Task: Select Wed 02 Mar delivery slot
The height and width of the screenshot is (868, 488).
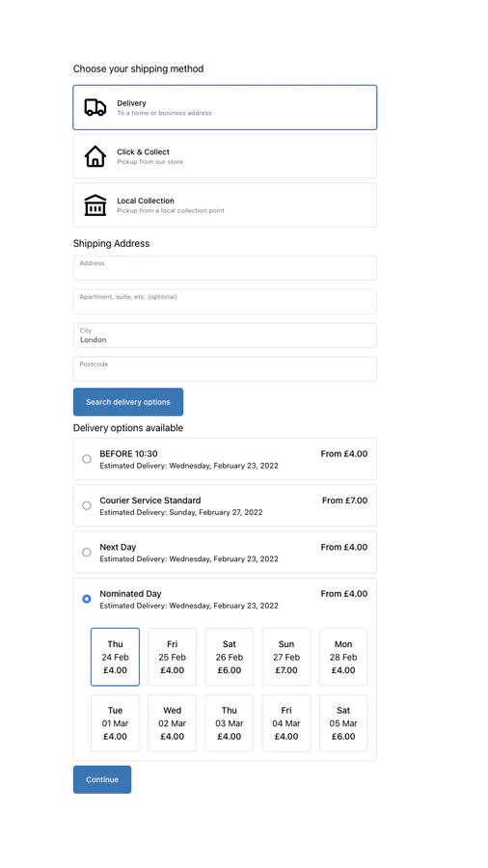Action: [x=172, y=723]
